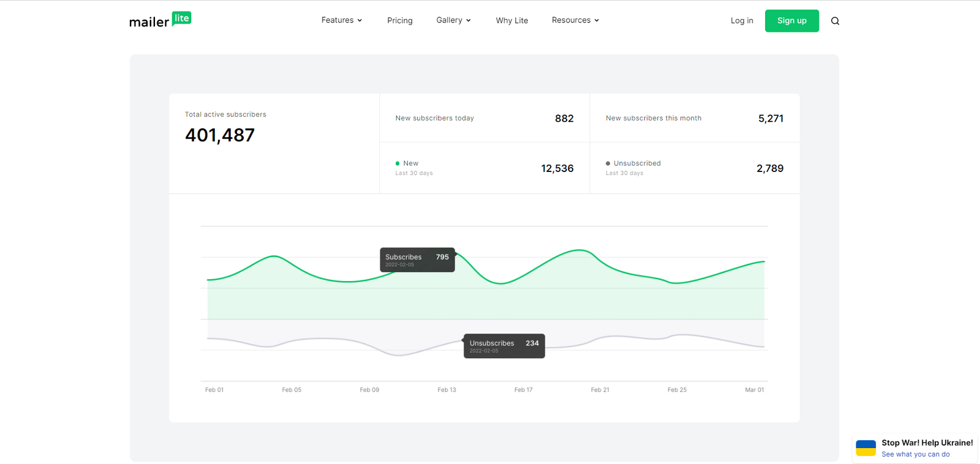
Task: Click the green New status dot
Action: point(398,163)
